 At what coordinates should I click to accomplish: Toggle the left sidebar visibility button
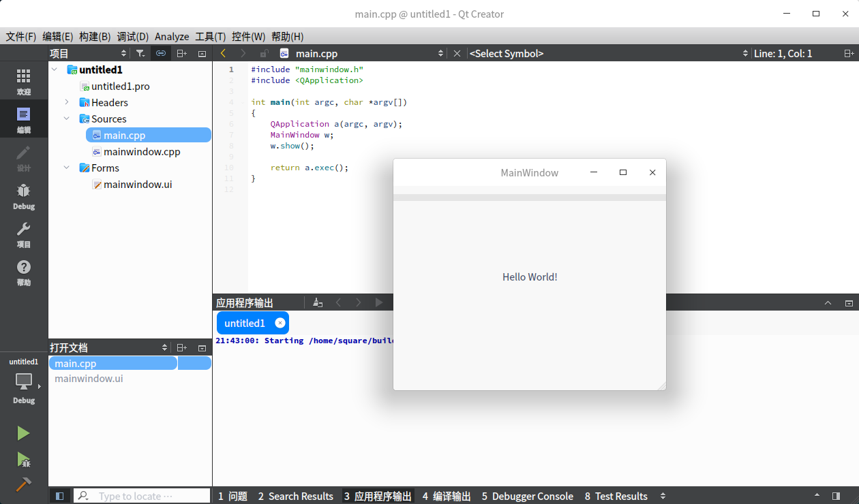(60, 496)
